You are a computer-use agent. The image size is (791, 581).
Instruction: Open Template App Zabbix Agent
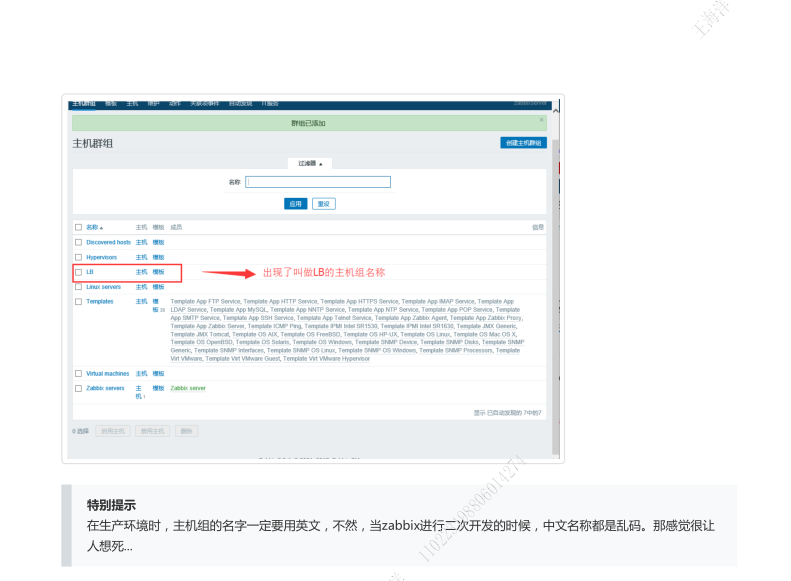click(x=411, y=318)
